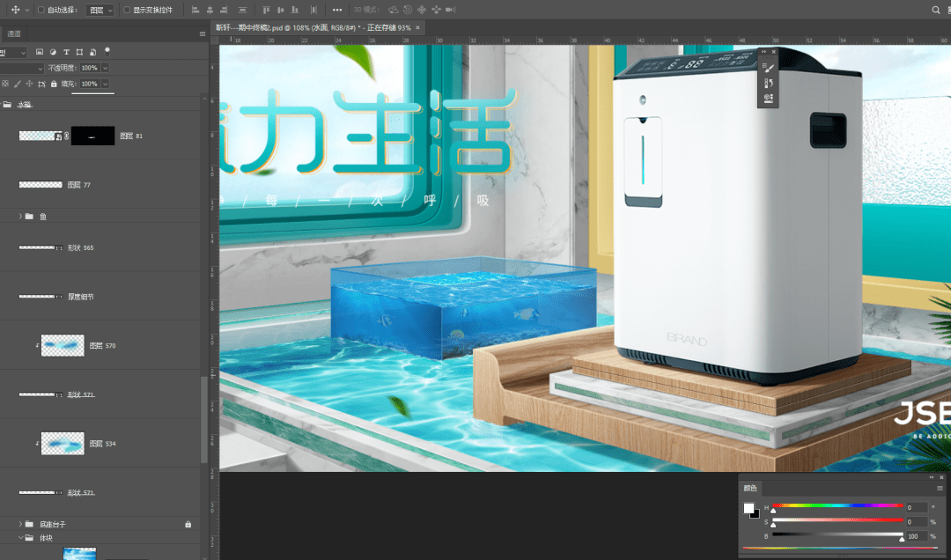Expand the 鱼 layer group

pos(20,216)
